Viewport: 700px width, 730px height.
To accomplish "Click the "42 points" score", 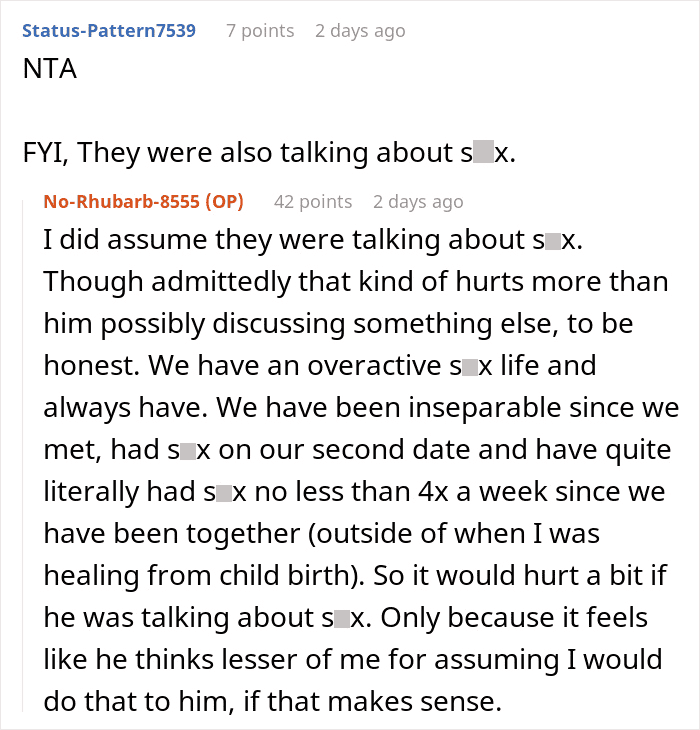I will pos(312,202).
